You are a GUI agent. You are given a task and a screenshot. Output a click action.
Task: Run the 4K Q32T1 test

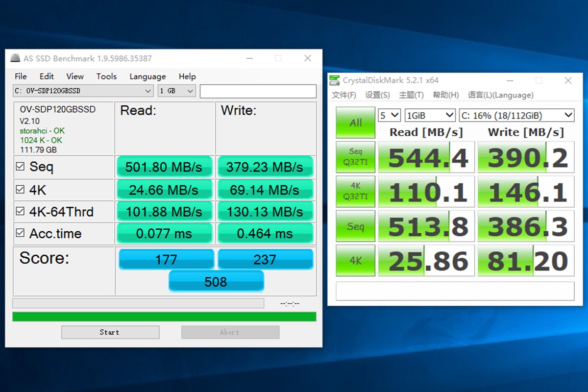355,192
